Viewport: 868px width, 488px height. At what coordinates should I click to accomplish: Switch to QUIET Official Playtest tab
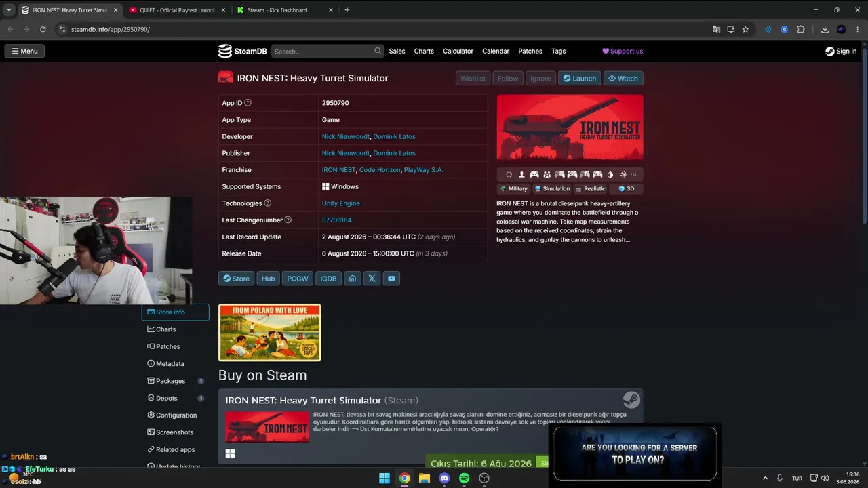point(177,10)
